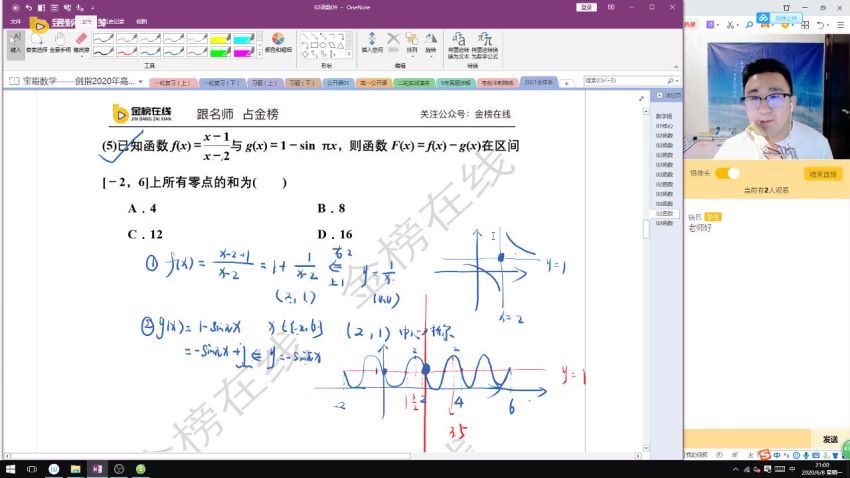Image resolution: width=850 pixels, height=478 pixels.
Task: Select the cyan highlighter pen
Action: (x=243, y=38)
